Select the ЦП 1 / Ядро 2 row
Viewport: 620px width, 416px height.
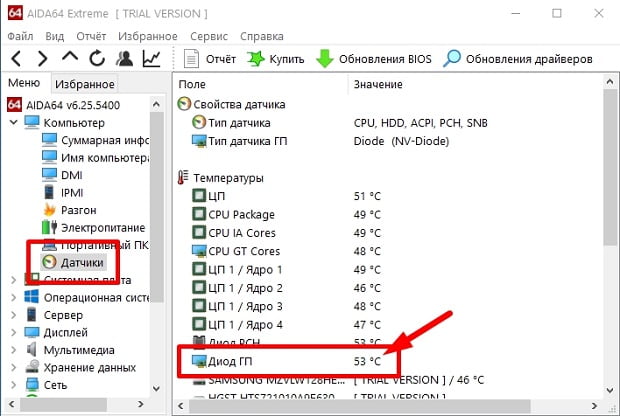click(286, 288)
